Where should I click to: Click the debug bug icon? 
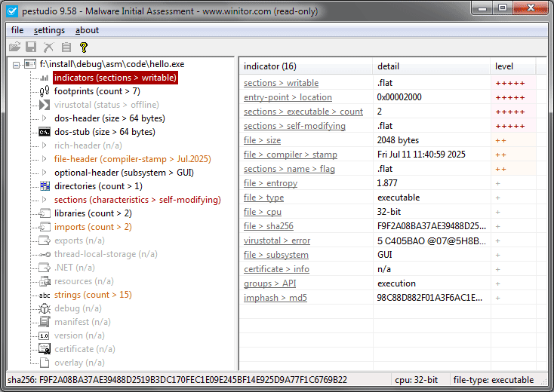(x=45, y=308)
